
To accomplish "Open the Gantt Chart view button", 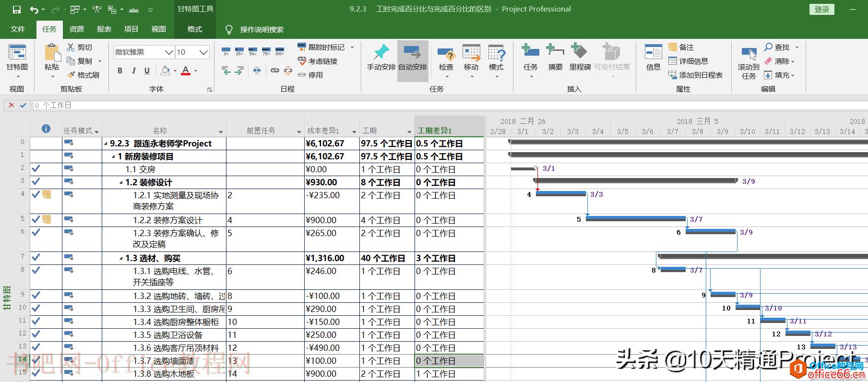I will point(17,61).
